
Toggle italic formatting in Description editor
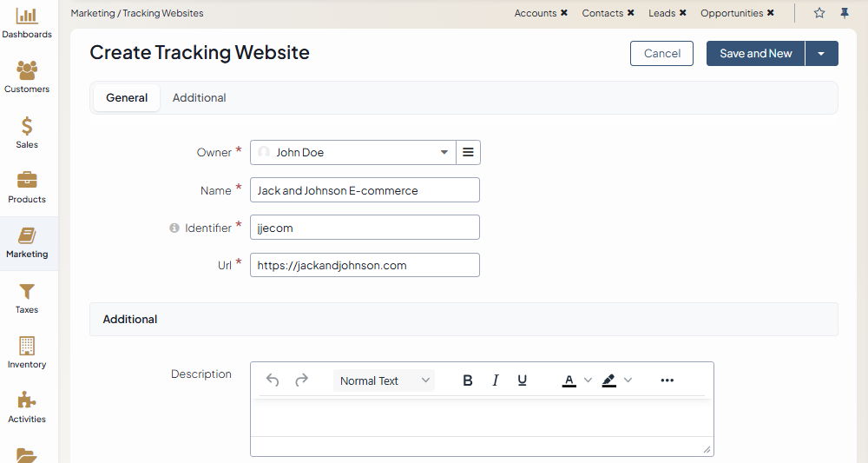click(496, 380)
